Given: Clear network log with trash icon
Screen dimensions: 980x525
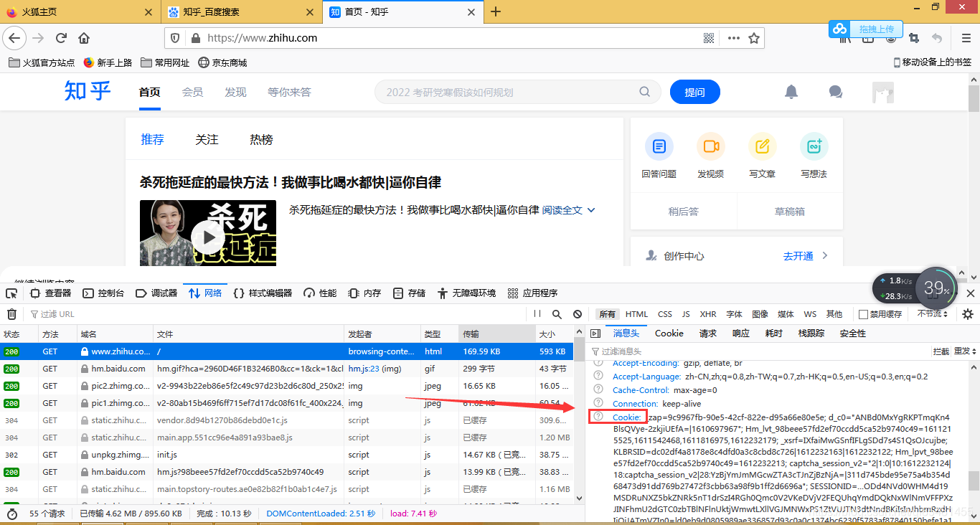Looking at the screenshot, I should (11, 314).
